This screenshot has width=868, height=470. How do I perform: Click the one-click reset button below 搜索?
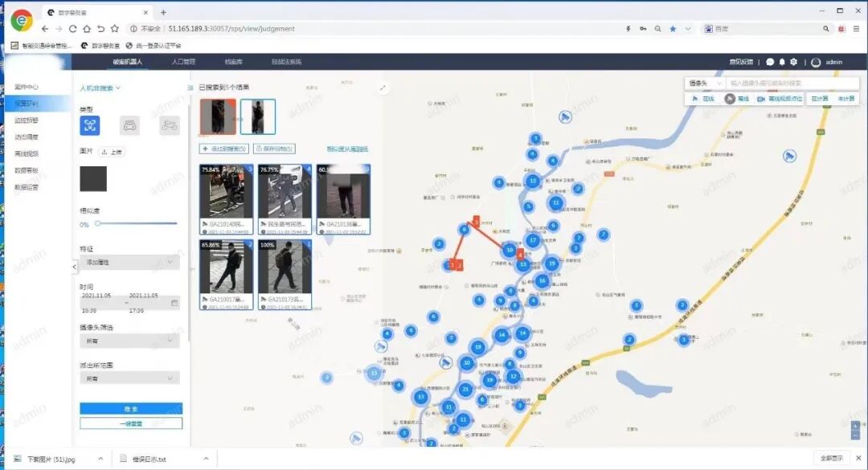click(131, 423)
